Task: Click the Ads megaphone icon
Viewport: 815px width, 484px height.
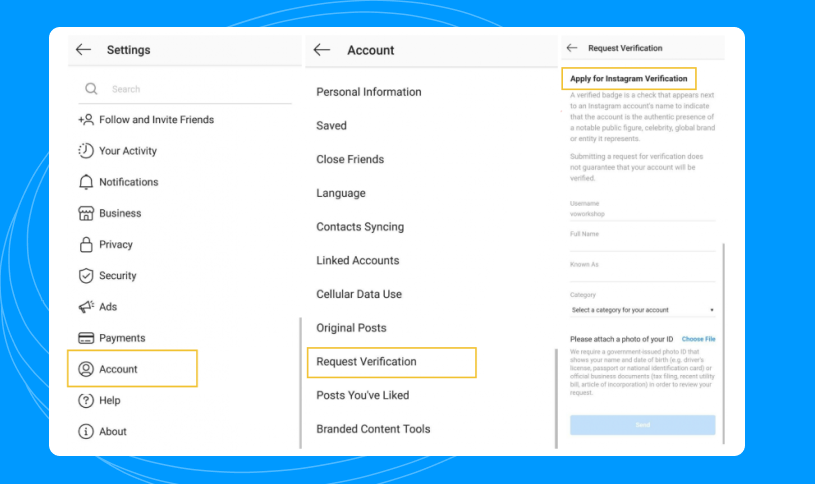Action: (x=86, y=307)
